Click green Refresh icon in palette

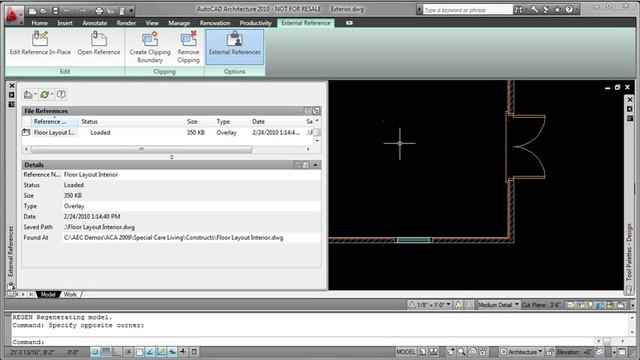click(x=44, y=95)
